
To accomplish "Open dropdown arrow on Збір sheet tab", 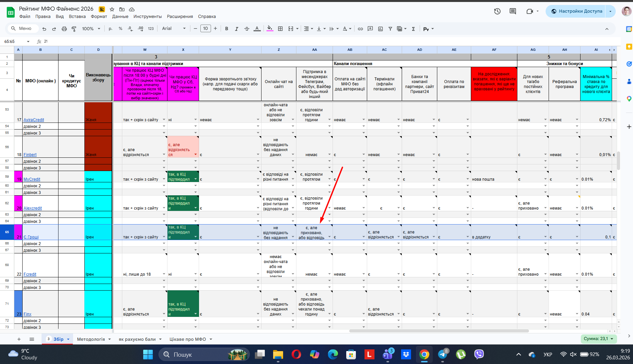I will (x=68, y=339).
